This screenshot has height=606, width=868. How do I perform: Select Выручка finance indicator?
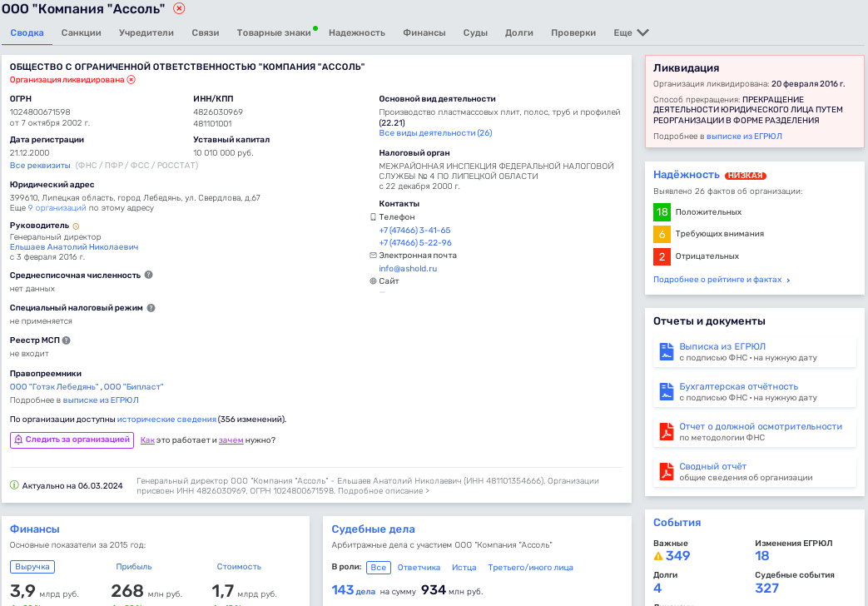point(32,567)
